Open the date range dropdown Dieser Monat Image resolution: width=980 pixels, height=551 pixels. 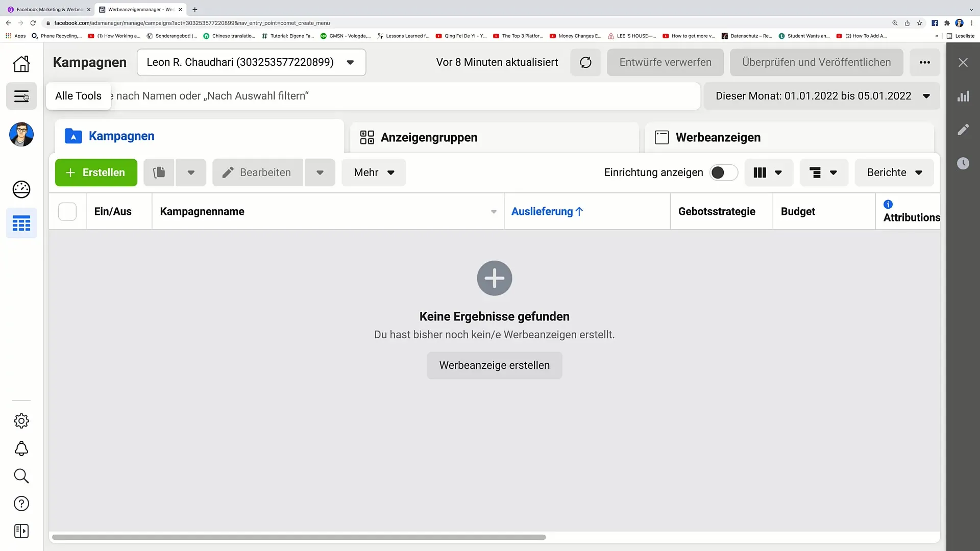[822, 96]
